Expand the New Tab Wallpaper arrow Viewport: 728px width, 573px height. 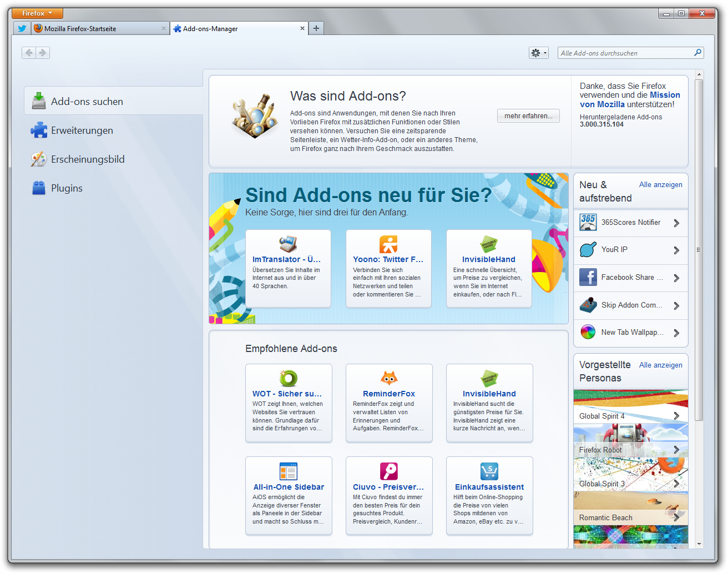pos(676,333)
